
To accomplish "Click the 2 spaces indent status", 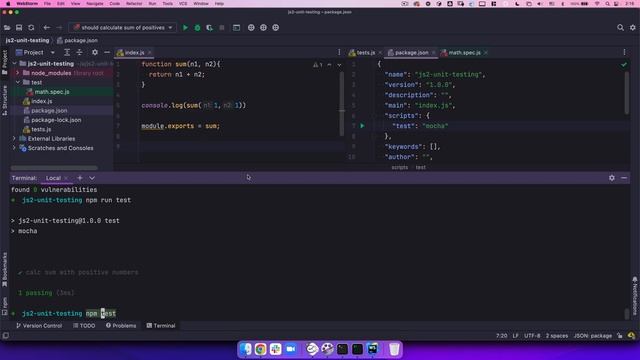I will pos(557,336).
